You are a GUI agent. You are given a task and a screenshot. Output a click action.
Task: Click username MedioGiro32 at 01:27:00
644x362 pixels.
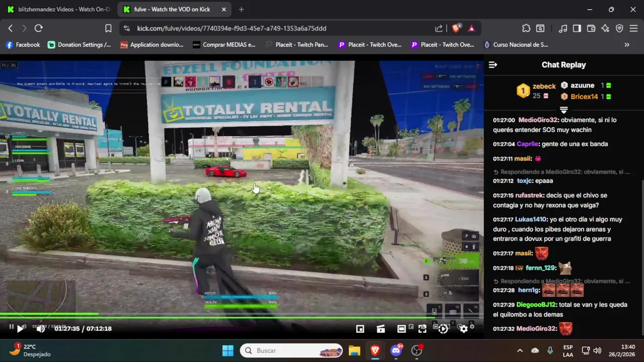(538, 120)
